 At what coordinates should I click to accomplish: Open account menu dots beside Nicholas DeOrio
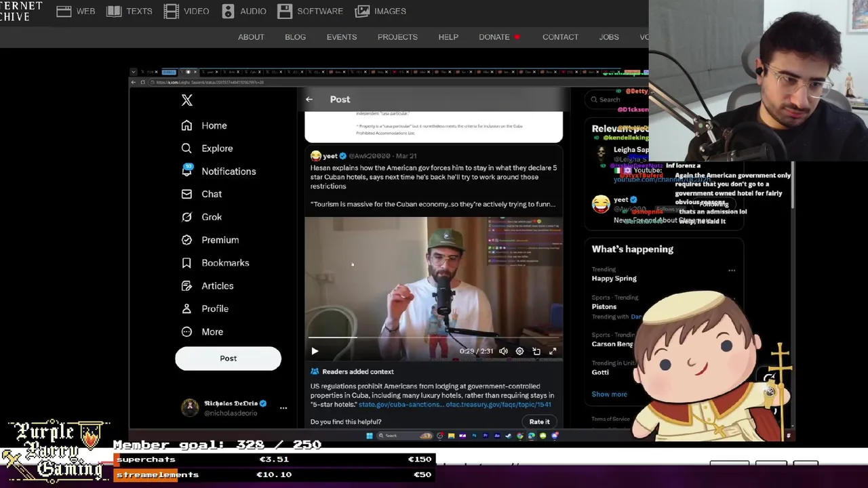click(x=283, y=408)
